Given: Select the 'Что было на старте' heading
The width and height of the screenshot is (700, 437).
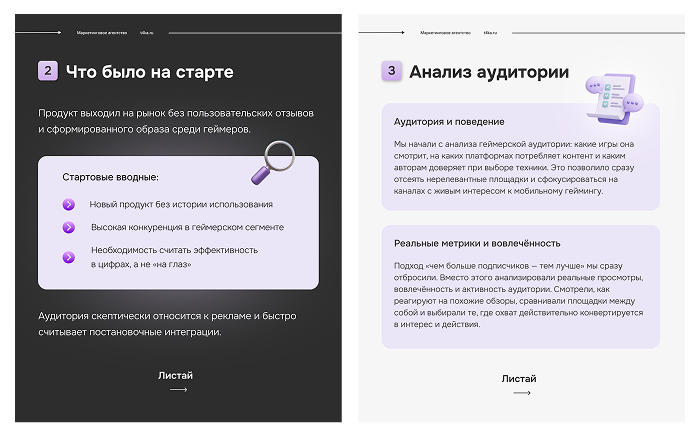Looking at the screenshot, I should (149, 72).
